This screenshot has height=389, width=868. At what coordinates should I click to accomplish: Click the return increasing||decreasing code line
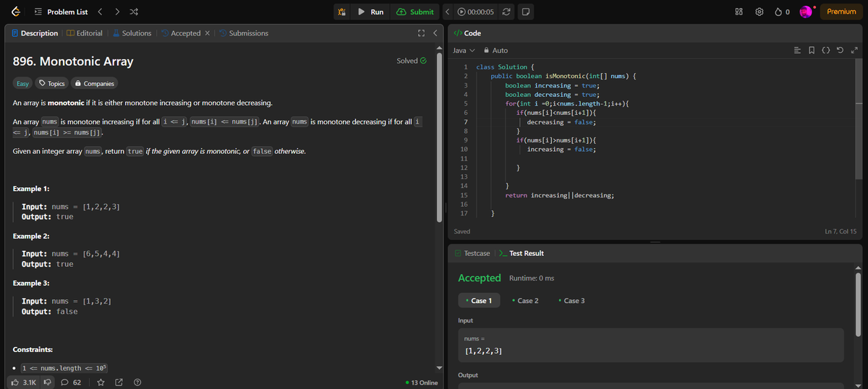[560, 195]
